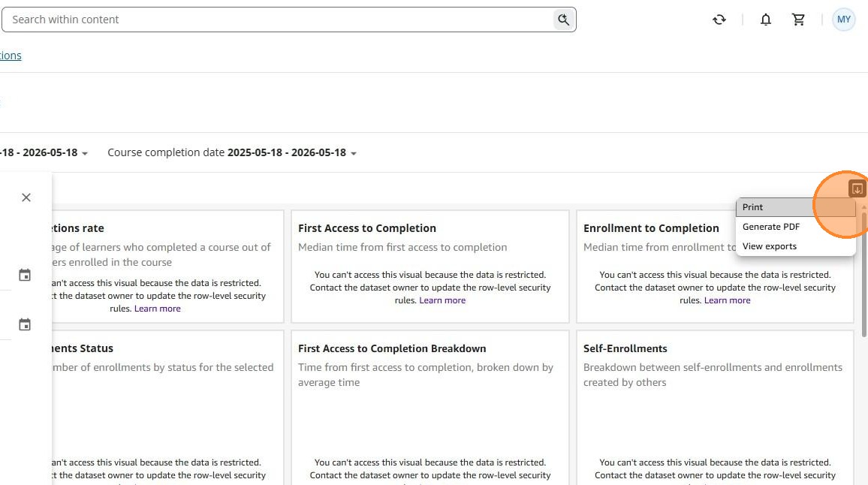Click the Self-Enrollments card title
This screenshot has height=485, width=868.
625,348
